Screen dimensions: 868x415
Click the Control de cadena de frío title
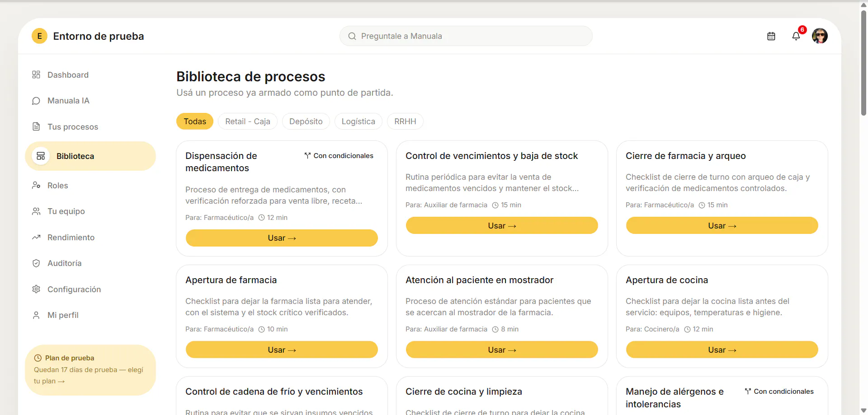tap(274, 392)
